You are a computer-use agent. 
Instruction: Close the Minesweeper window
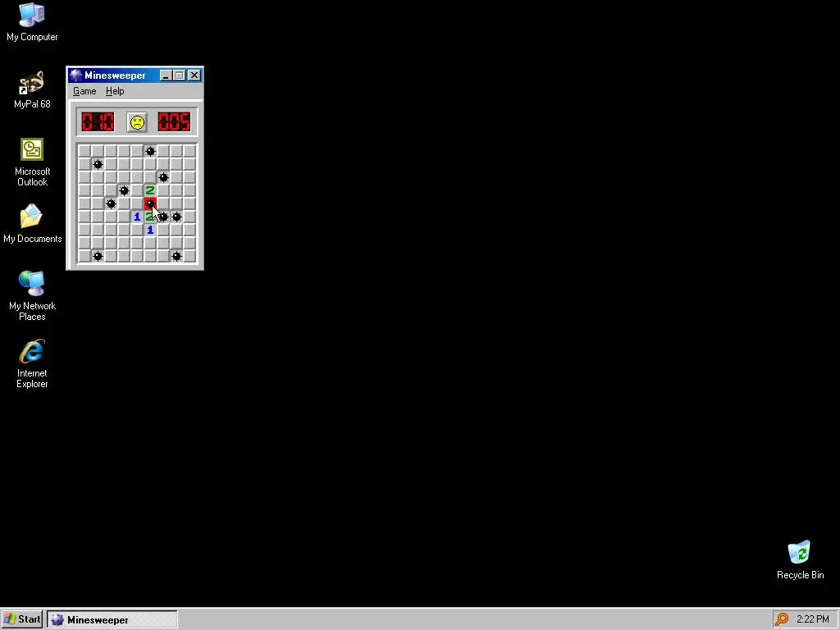click(x=194, y=75)
